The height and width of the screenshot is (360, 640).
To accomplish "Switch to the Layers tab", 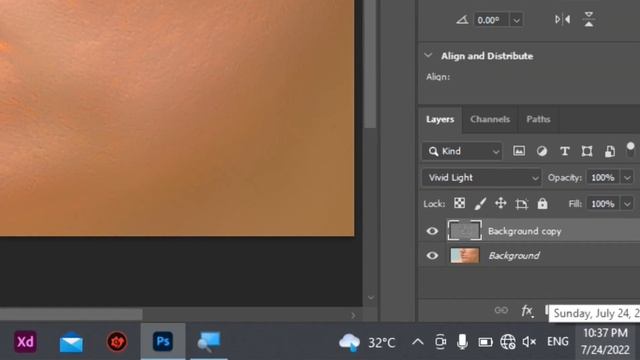I will (440, 119).
